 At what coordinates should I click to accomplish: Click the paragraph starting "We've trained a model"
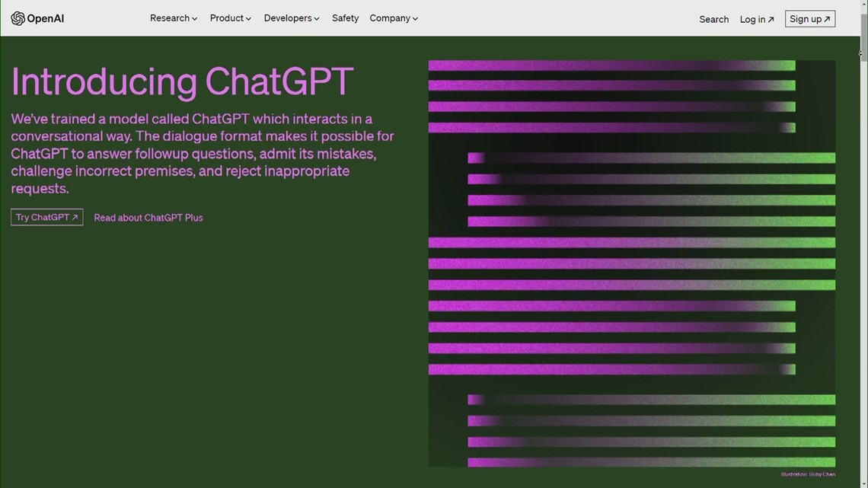203,153
